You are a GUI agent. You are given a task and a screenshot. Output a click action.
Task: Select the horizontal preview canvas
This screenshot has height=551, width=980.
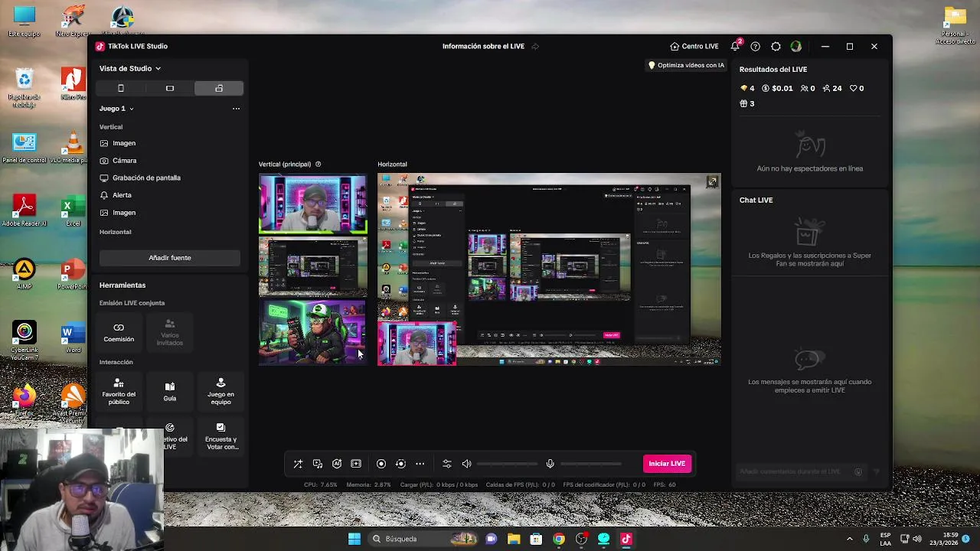pos(549,269)
